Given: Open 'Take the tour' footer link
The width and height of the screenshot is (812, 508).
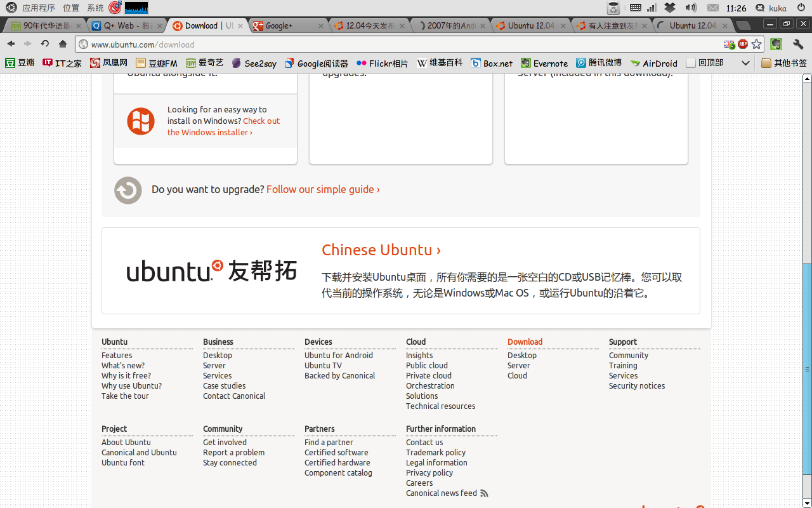Looking at the screenshot, I should [x=125, y=396].
